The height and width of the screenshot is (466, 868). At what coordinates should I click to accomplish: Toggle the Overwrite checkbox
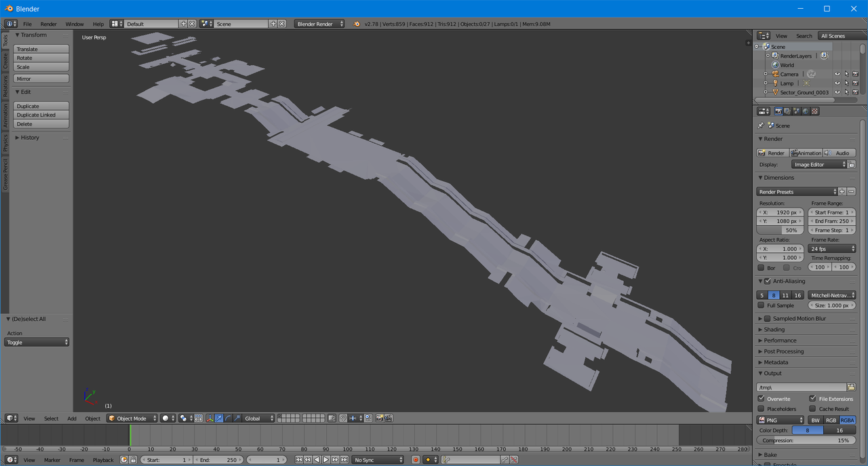click(761, 399)
